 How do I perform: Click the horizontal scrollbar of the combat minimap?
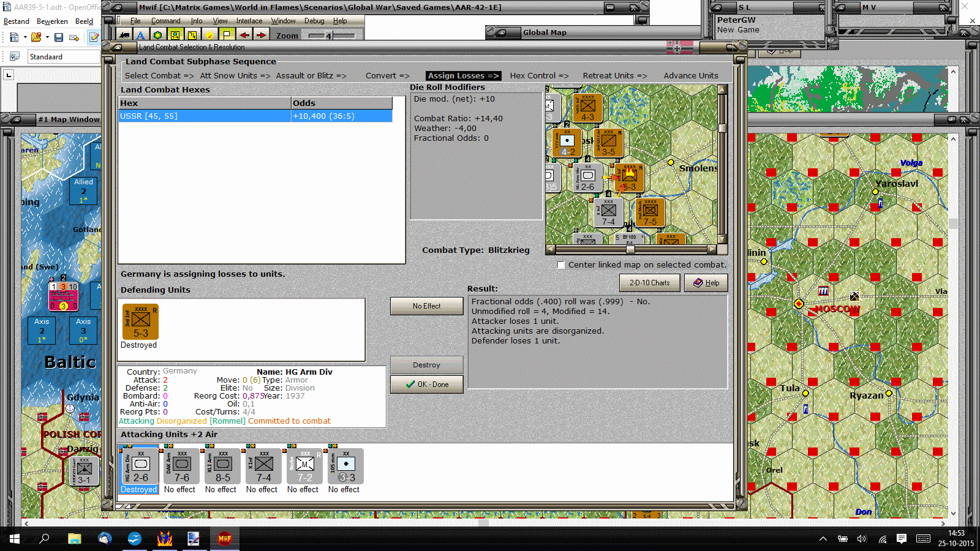click(631, 249)
